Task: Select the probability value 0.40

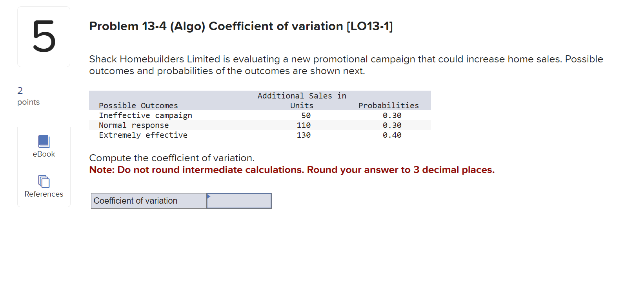Action: [392, 135]
